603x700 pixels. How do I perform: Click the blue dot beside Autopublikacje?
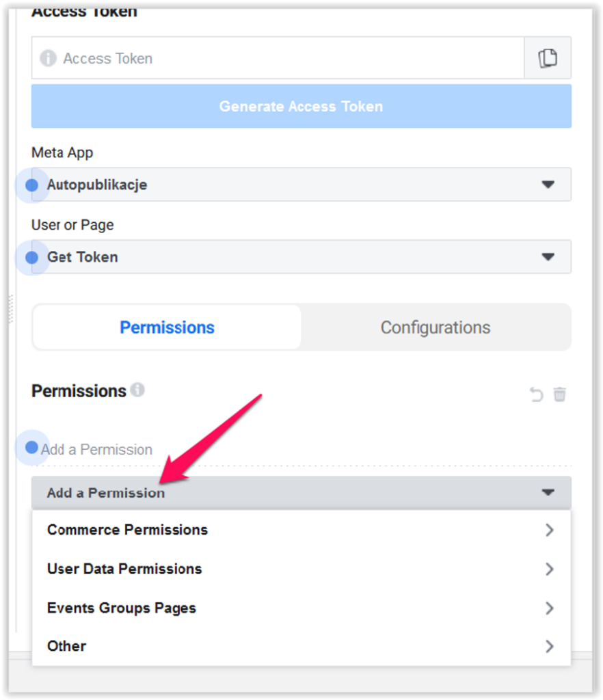click(x=31, y=185)
